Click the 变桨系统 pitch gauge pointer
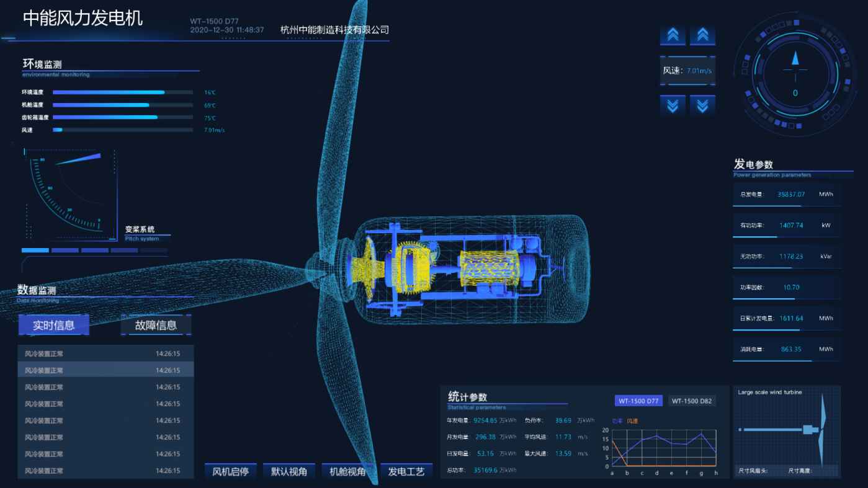Screen dimensions: 868x488 tap(79, 159)
